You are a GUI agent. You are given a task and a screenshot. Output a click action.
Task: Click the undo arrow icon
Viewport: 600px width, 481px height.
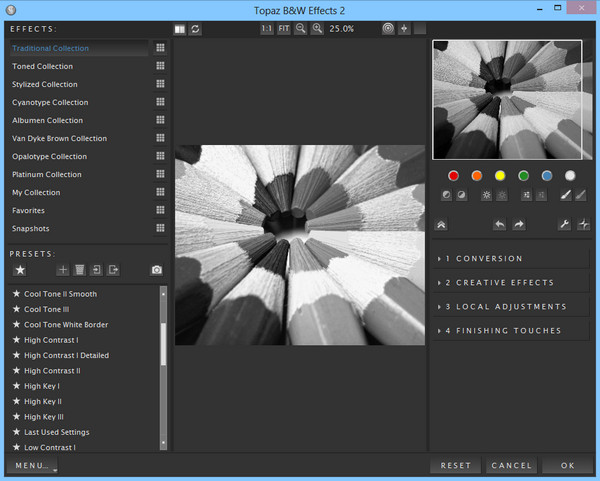click(499, 225)
